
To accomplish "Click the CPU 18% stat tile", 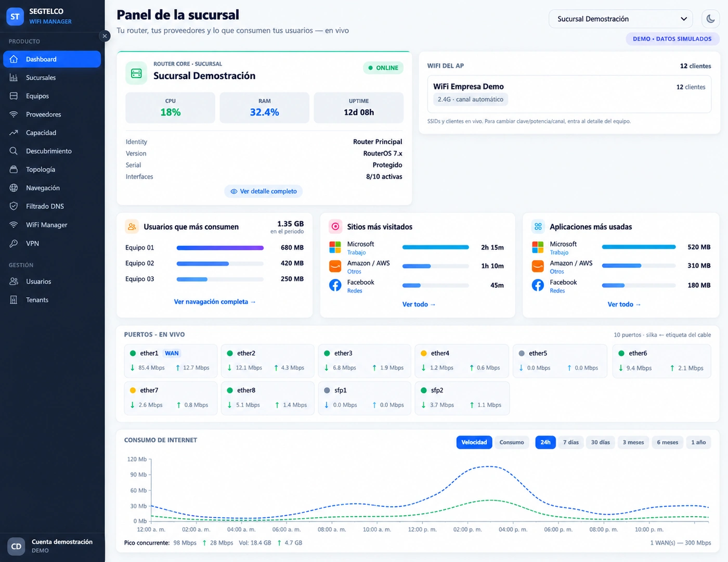I will coord(171,108).
